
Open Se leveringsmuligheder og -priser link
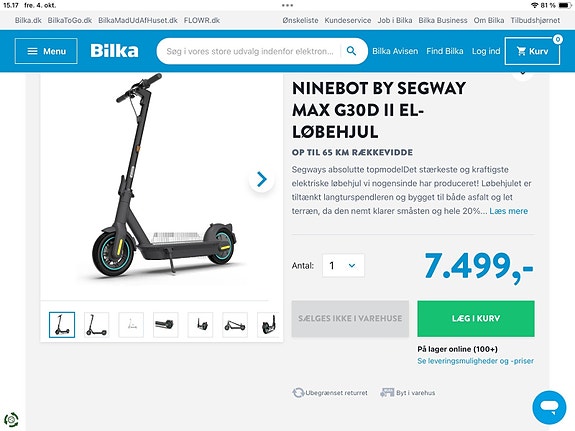pyautogui.click(x=475, y=361)
